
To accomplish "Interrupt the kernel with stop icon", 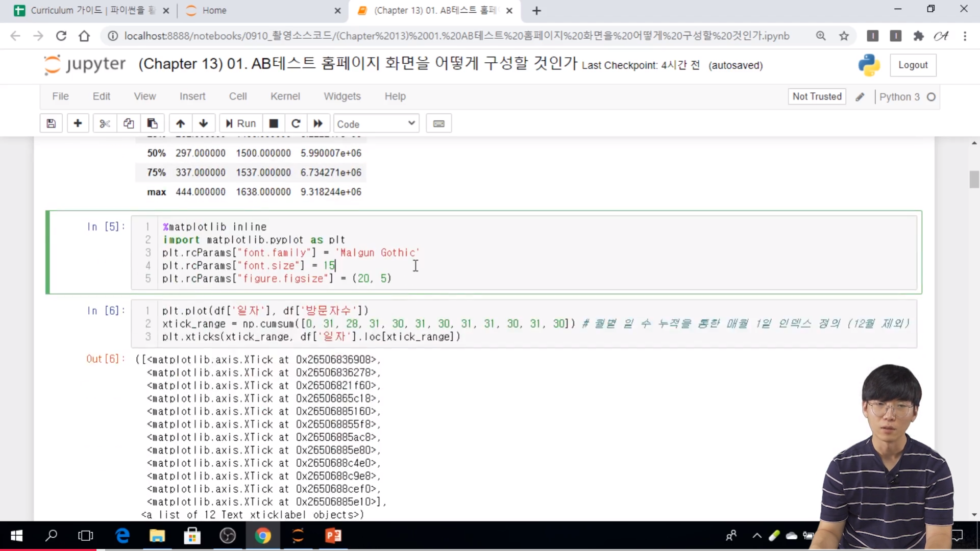I will pyautogui.click(x=274, y=123).
